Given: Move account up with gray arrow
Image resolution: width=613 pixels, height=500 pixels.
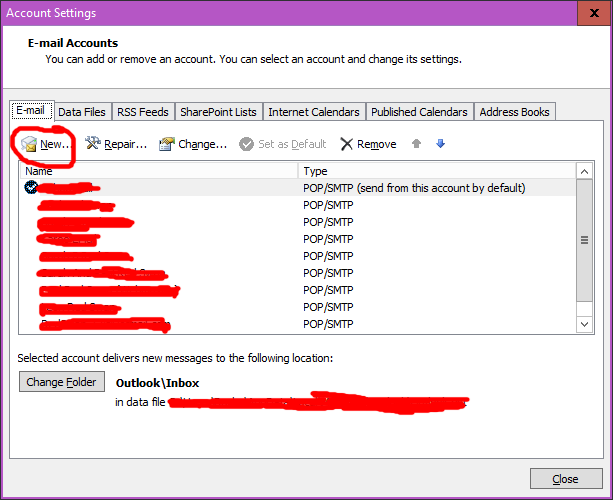Looking at the screenshot, I should (x=417, y=144).
